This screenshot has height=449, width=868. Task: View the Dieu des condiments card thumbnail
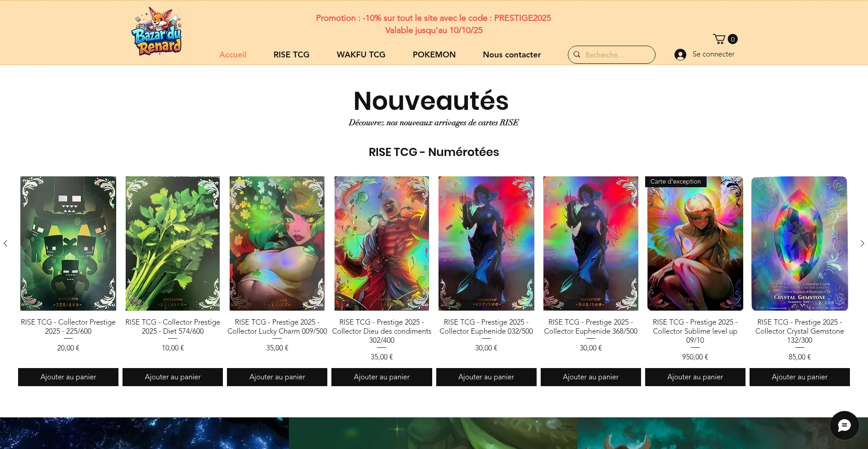pos(382,243)
